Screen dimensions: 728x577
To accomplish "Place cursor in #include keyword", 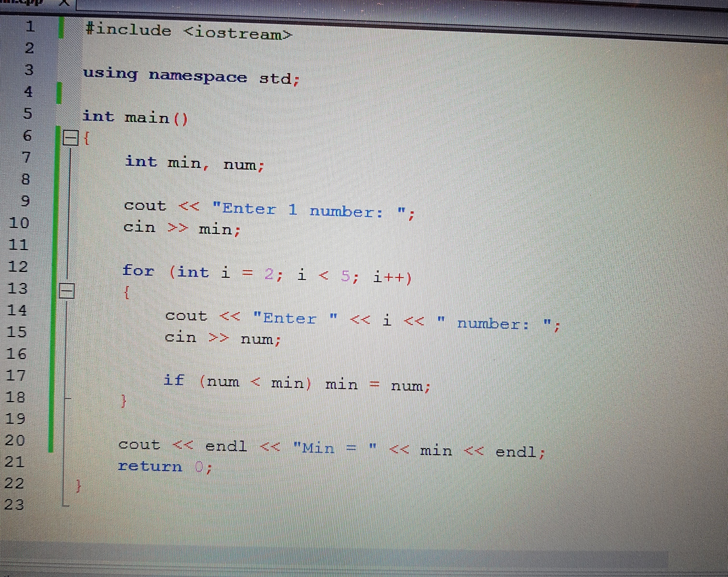I will pos(128,30).
